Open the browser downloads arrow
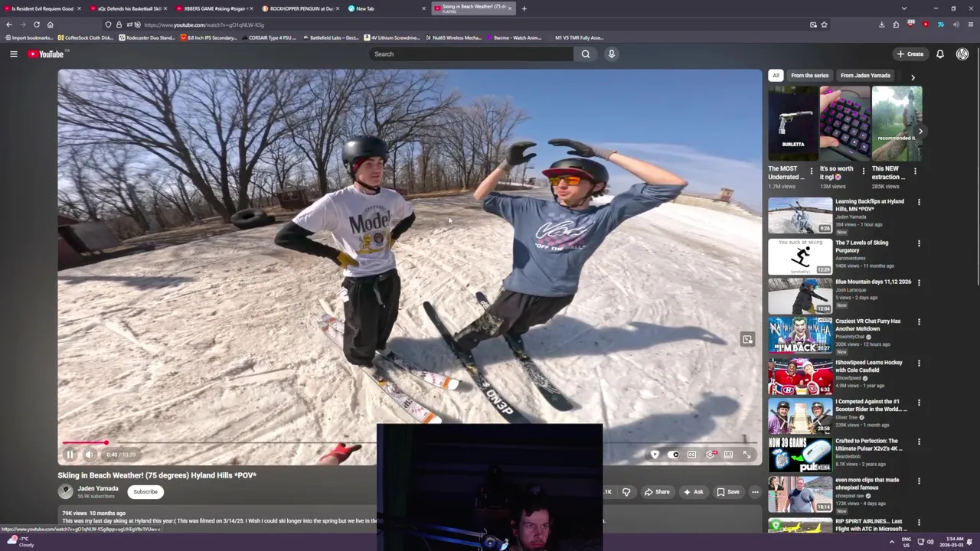980x551 pixels. (881, 24)
